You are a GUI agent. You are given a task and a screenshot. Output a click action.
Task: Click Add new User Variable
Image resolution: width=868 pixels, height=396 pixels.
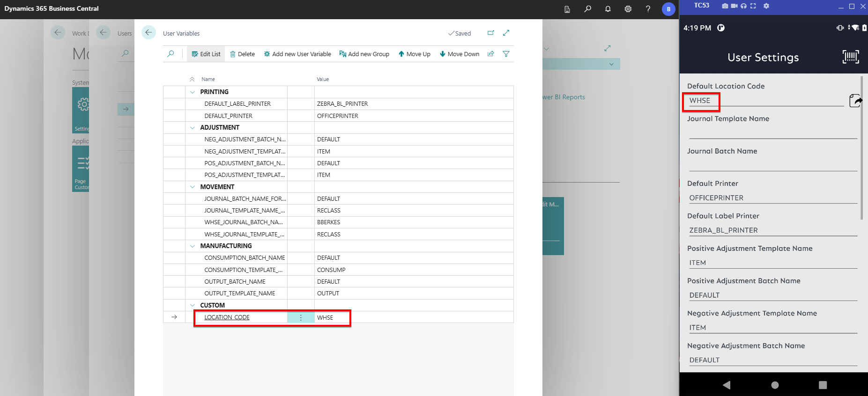297,54
